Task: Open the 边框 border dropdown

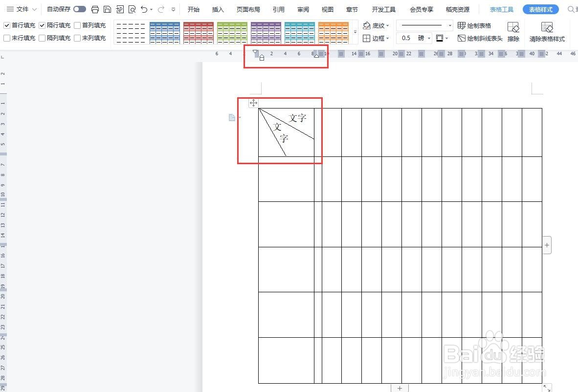Action: click(x=377, y=38)
